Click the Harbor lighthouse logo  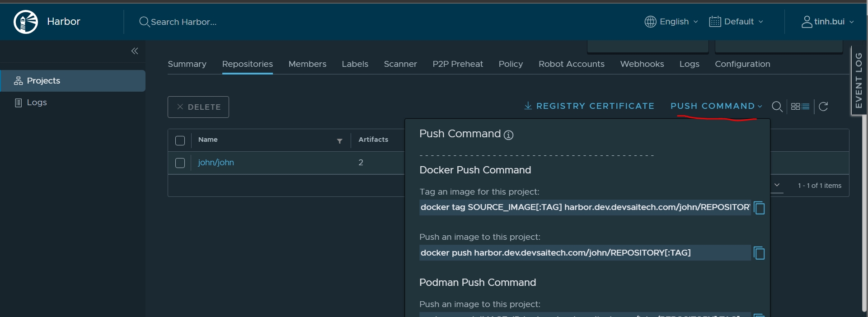[26, 22]
